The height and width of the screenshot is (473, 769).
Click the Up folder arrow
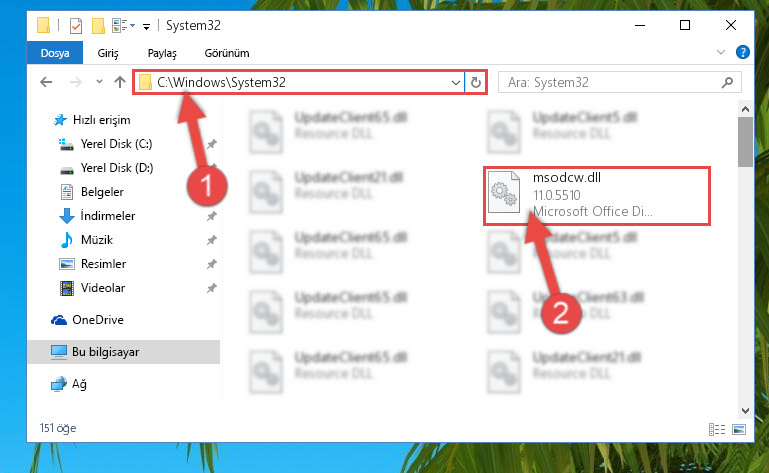(120, 82)
